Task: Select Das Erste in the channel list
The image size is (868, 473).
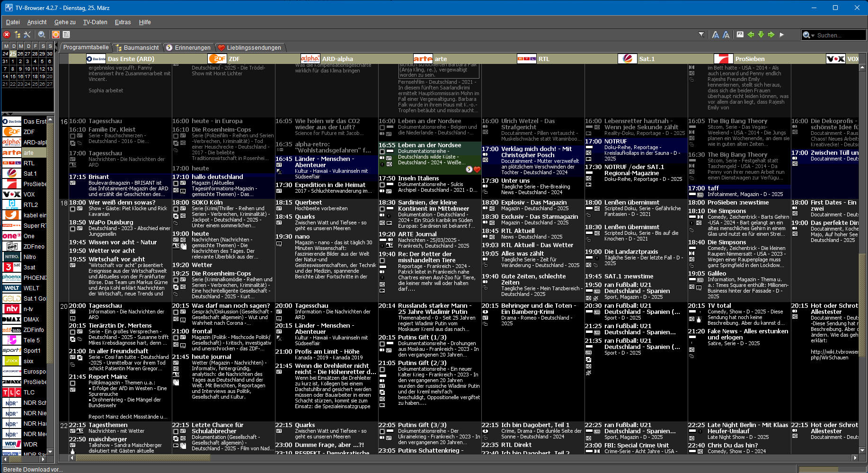Action: pos(24,122)
